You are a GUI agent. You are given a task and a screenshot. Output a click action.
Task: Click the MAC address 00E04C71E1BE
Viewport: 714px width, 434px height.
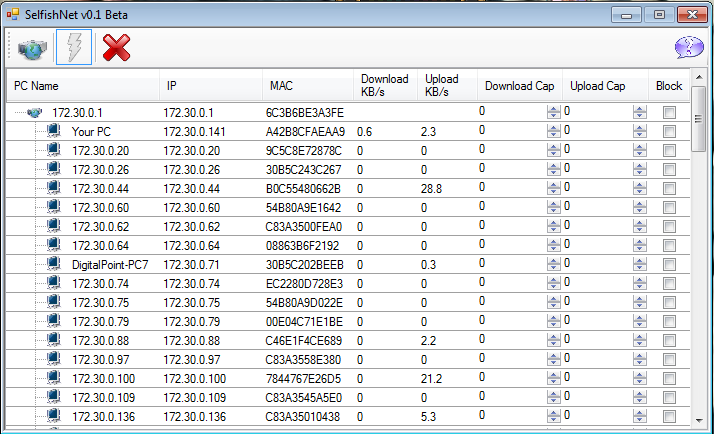click(x=304, y=322)
